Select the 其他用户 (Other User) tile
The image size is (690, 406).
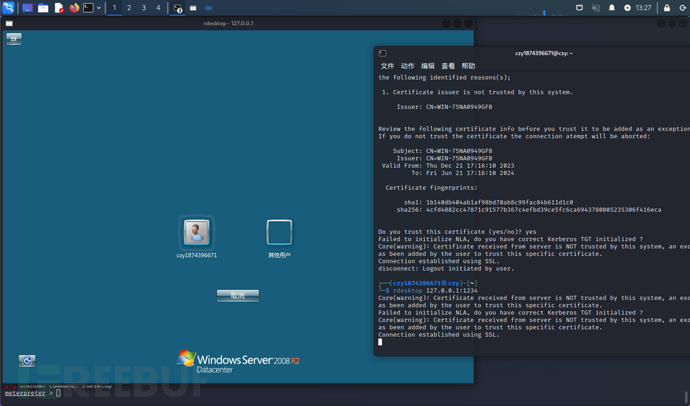(x=279, y=233)
